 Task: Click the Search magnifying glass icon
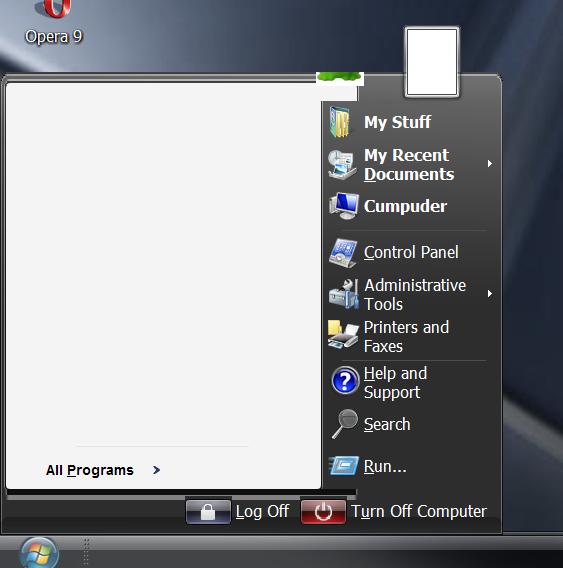(345, 423)
